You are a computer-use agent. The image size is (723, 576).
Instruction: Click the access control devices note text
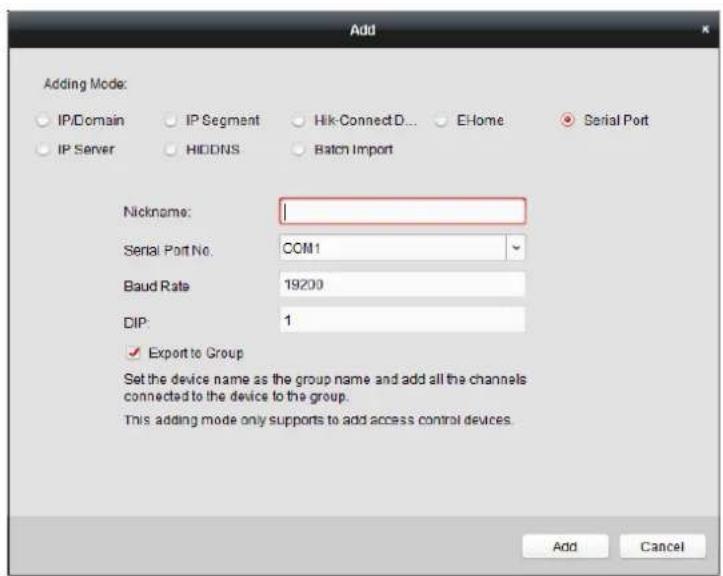click(318, 420)
